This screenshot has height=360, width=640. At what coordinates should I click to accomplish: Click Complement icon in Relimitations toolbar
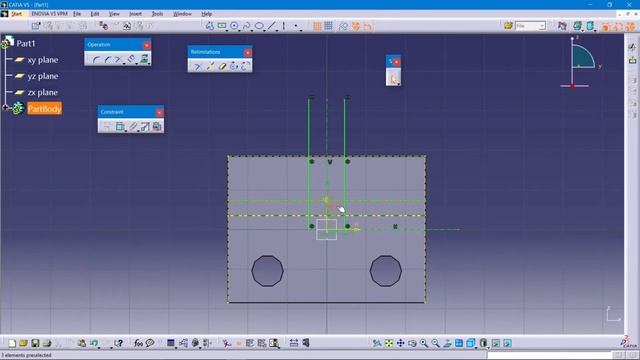point(246,66)
